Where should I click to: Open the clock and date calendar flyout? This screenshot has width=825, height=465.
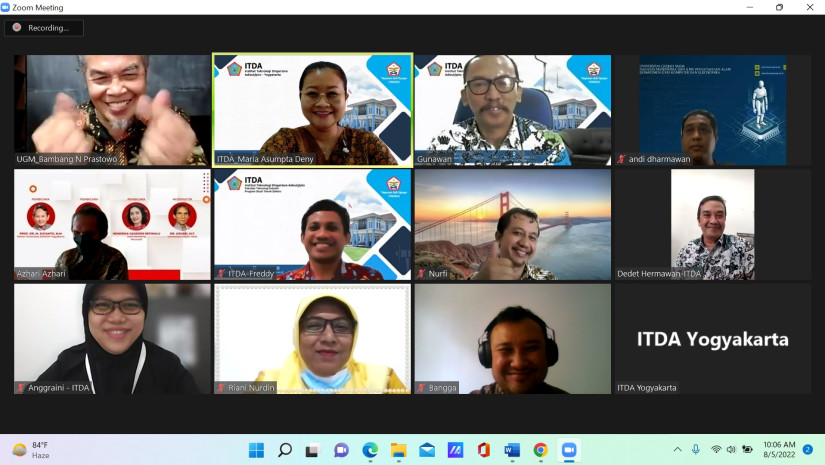778,450
